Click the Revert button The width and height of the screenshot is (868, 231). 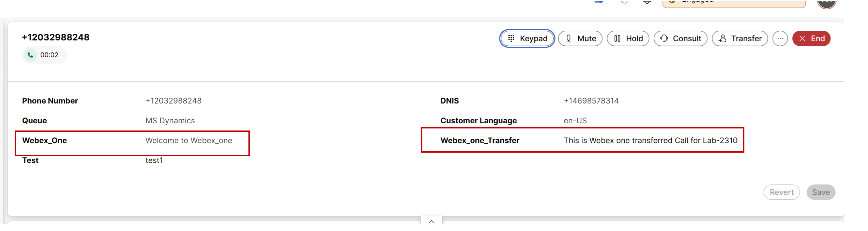[781, 192]
